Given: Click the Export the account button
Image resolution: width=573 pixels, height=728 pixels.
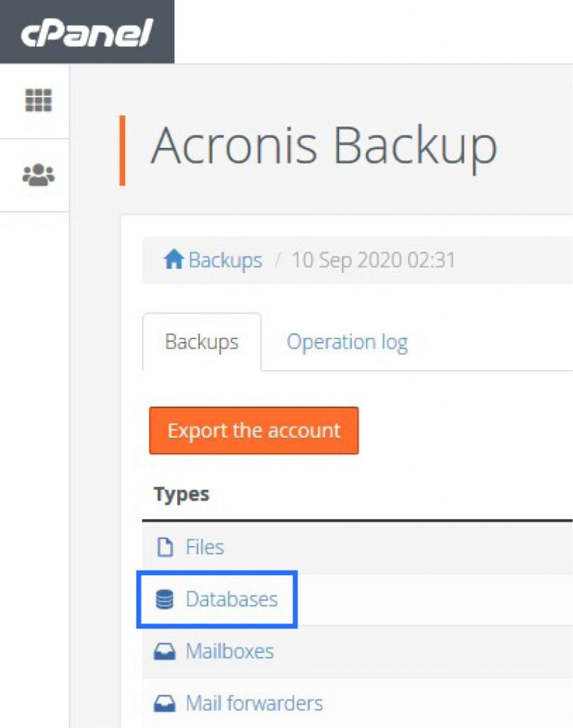Looking at the screenshot, I should (x=252, y=430).
